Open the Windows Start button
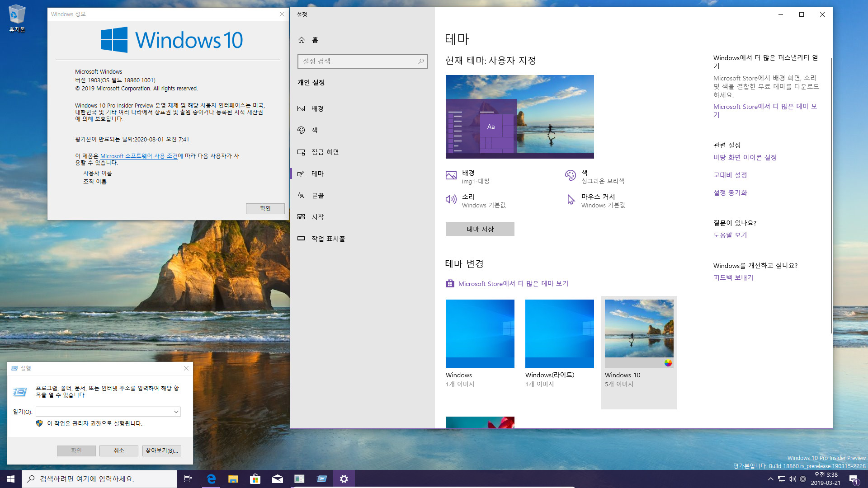 [x=11, y=479]
